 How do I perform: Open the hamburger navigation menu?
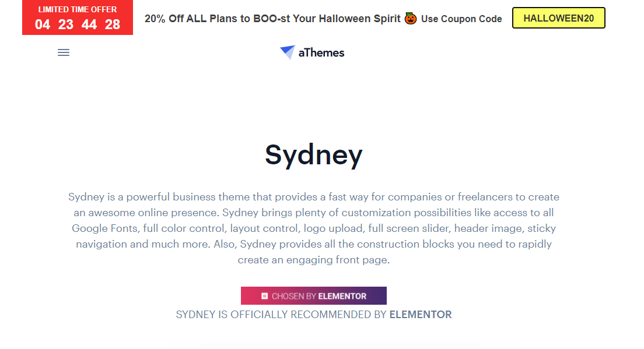point(63,52)
